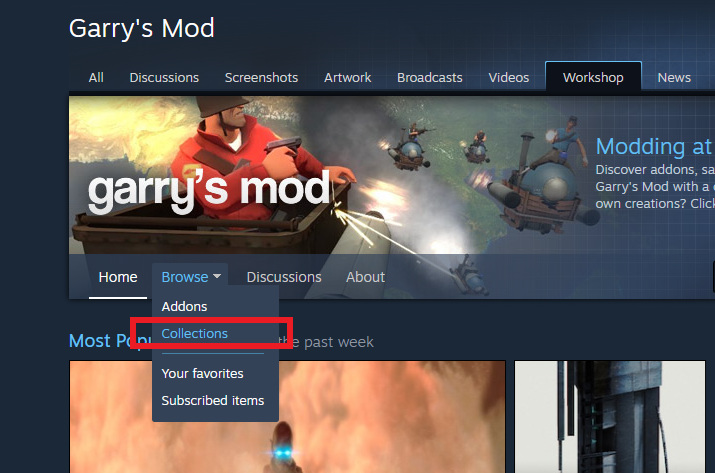Open the gray tower workshop item thumbnail
715x473 pixels.
click(x=610, y=416)
